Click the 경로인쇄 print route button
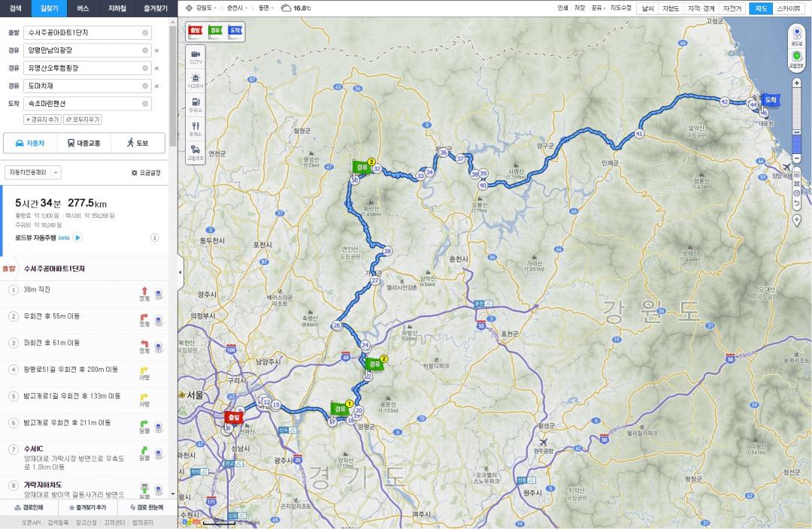Screen dimensions: 812x529 click(30, 507)
